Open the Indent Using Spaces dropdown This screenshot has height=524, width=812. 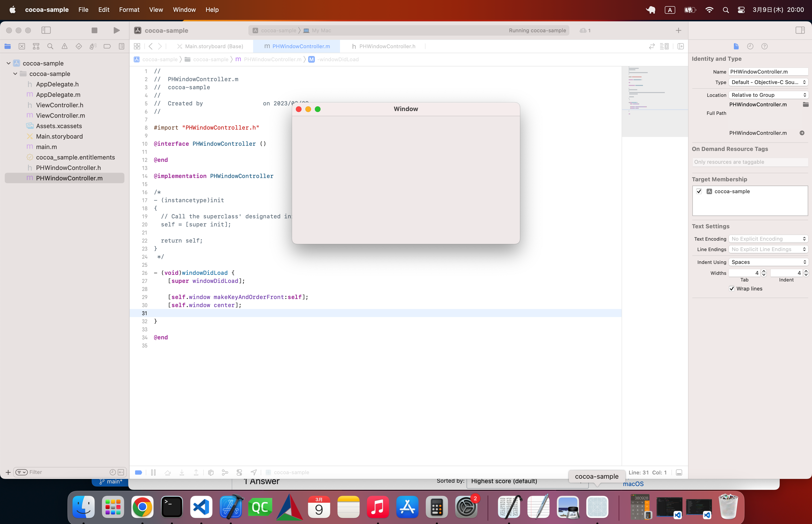coord(768,262)
